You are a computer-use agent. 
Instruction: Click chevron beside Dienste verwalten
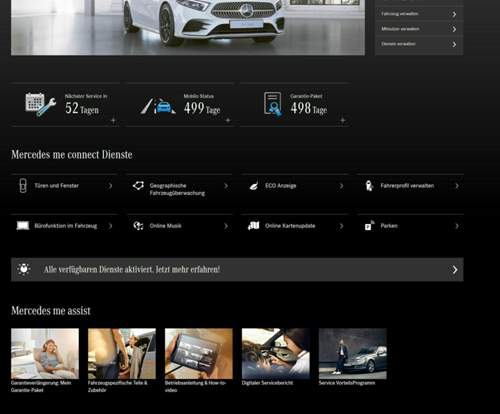pyautogui.click(x=454, y=44)
